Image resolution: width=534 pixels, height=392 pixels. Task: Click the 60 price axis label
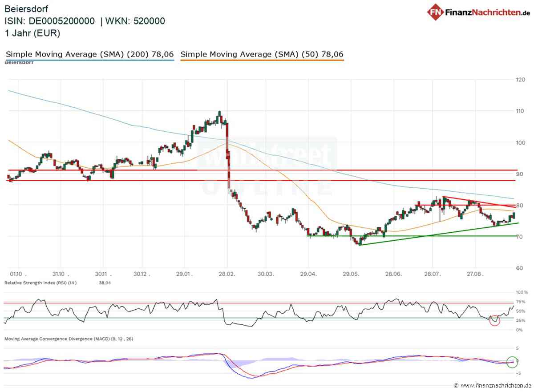518,268
